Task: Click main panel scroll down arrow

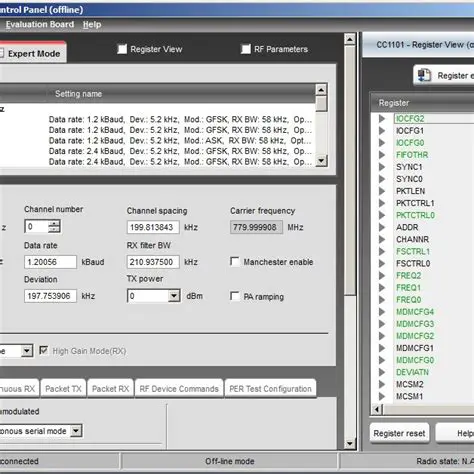Action: [350, 444]
